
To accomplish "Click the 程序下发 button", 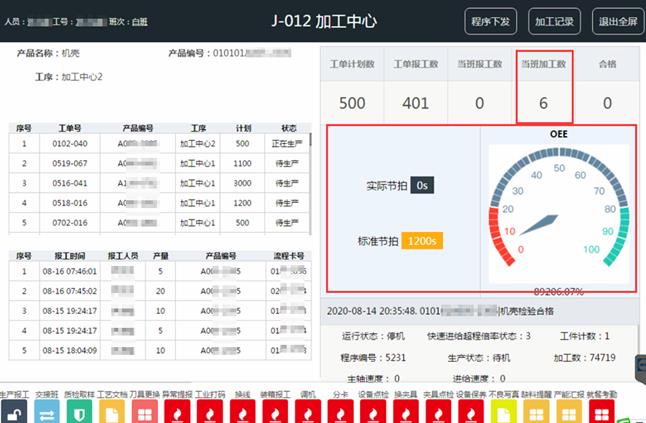I will pos(490,21).
